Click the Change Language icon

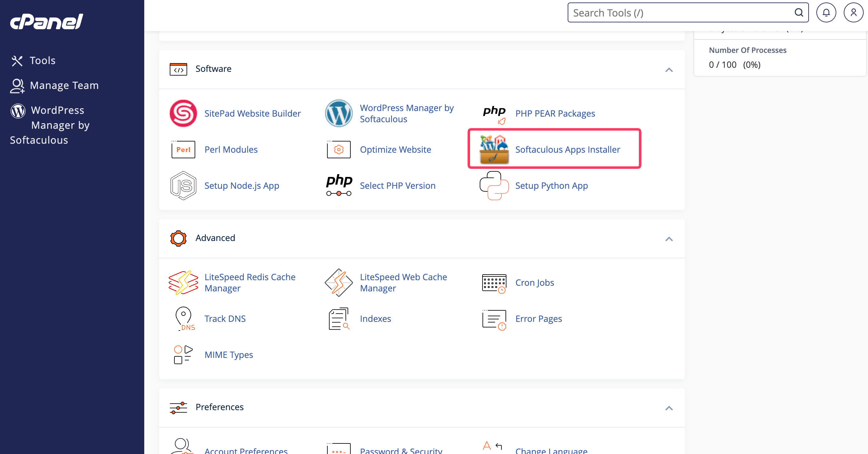pos(493,446)
